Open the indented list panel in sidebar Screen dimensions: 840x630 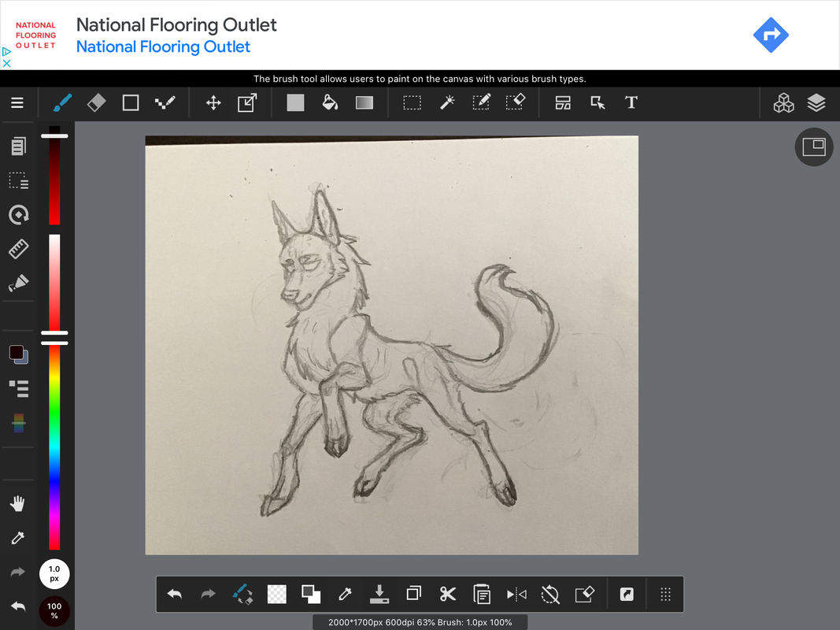[x=19, y=389]
